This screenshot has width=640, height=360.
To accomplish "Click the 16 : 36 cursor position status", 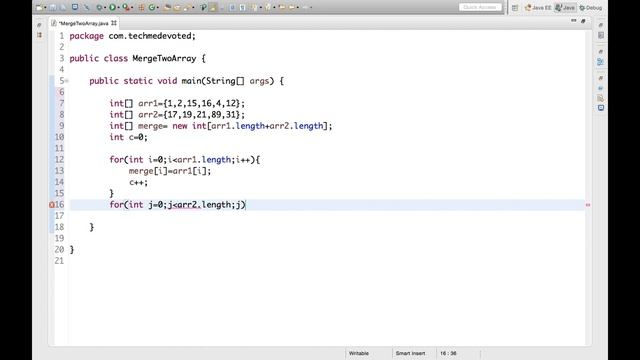I will click(448, 353).
